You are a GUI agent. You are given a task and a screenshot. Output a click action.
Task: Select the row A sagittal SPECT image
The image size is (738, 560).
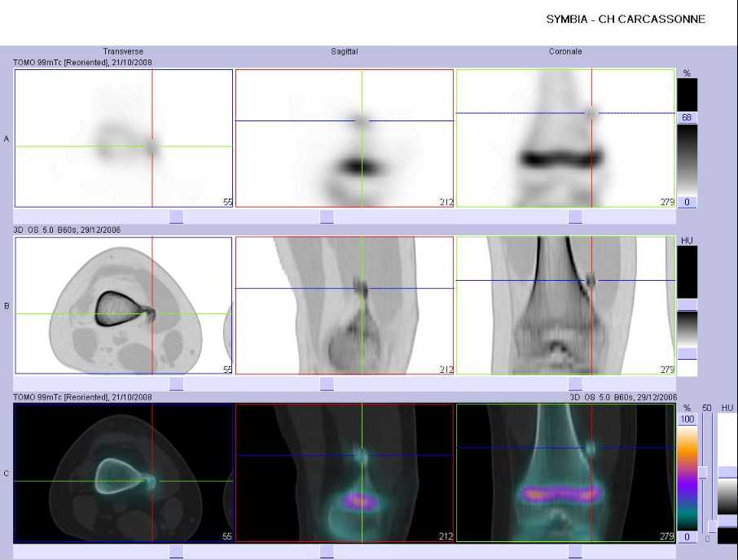pyautogui.click(x=345, y=138)
